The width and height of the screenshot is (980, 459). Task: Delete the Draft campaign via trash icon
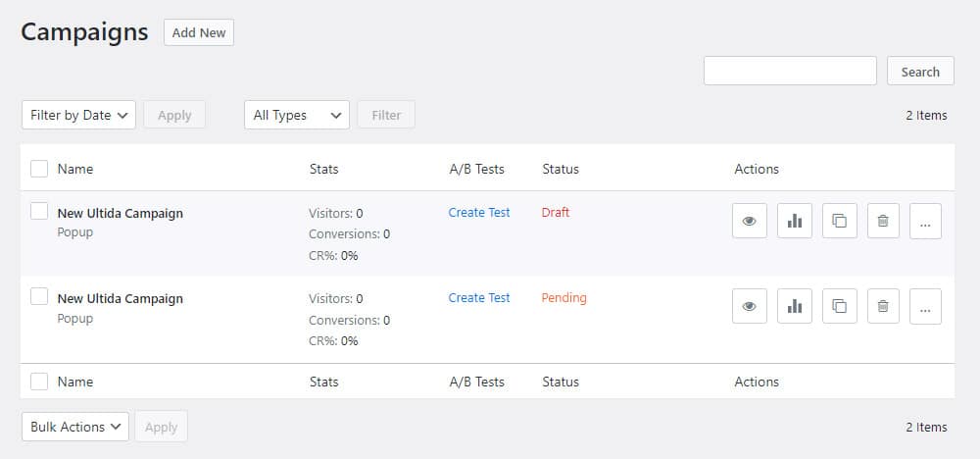883,221
